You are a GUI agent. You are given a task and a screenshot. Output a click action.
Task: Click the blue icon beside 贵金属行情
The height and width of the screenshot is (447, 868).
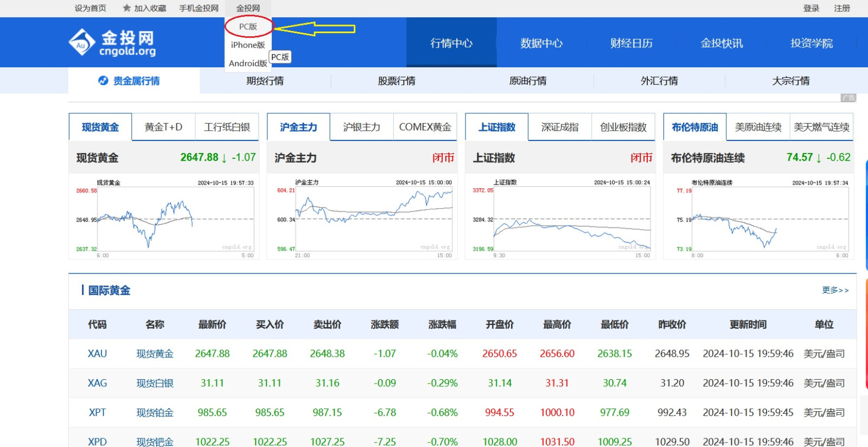pos(103,81)
